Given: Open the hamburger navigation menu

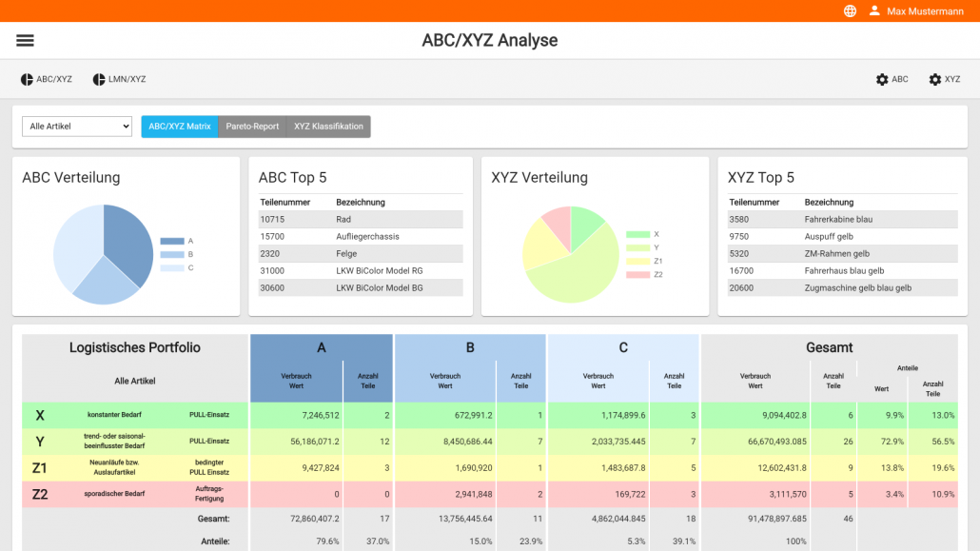Looking at the screenshot, I should pos(25,40).
